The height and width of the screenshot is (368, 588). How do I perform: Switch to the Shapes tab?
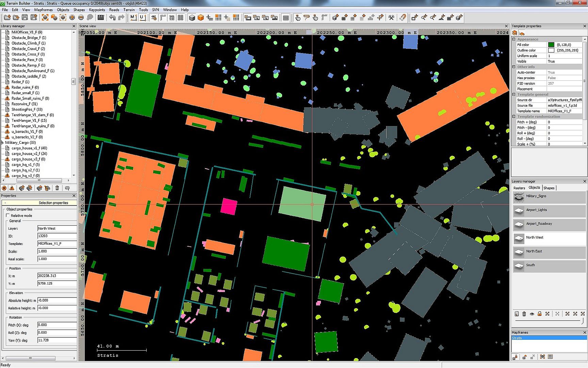tap(549, 188)
